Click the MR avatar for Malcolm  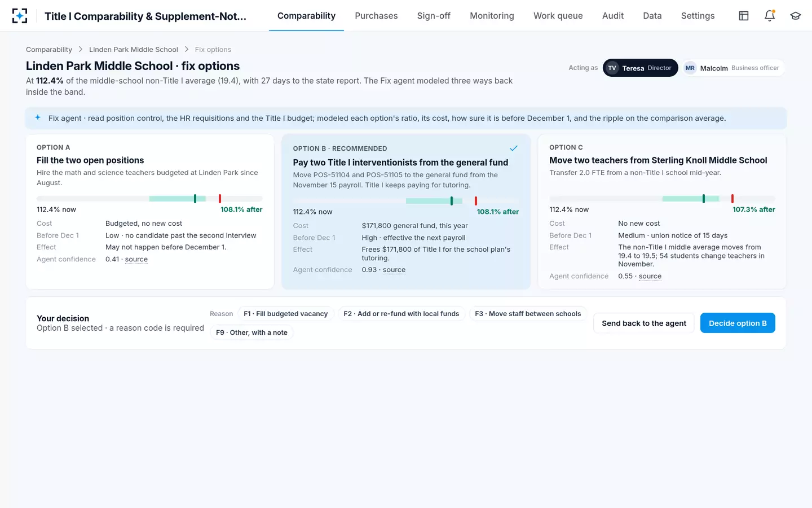(690, 68)
